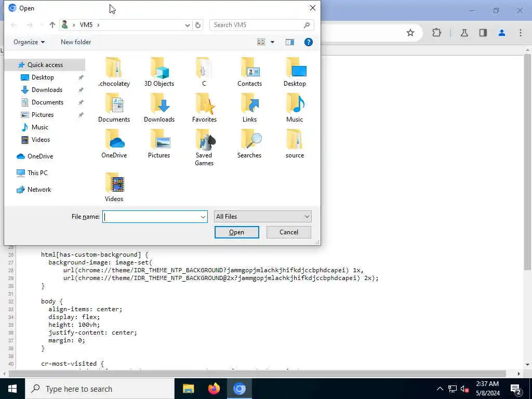Open the Contacts folder
This screenshot has height=399, width=532.
tap(249, 72)
